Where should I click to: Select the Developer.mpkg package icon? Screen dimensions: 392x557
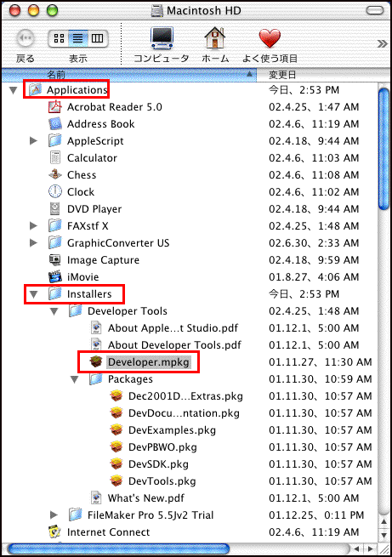pyautogui.click(x=96, y=361)
